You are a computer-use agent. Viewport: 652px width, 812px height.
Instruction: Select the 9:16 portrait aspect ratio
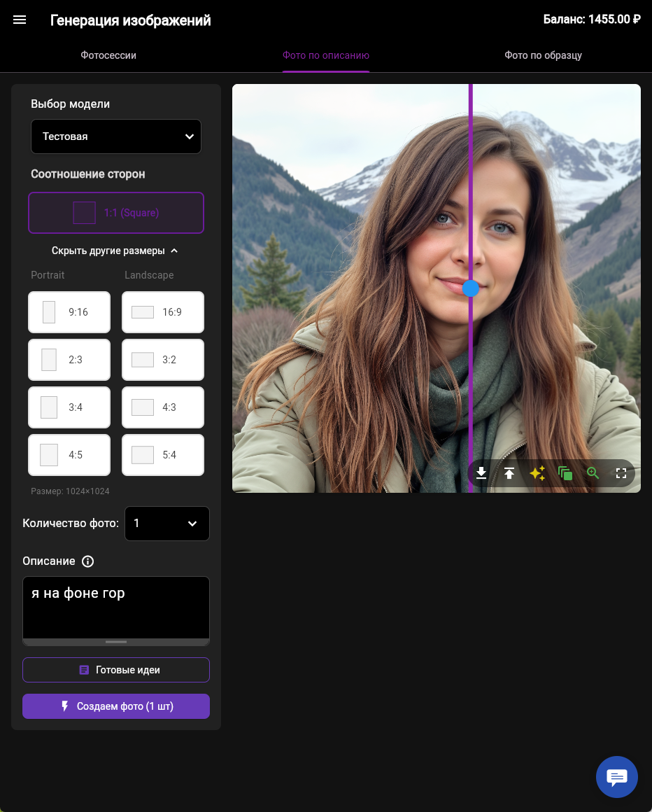(x=69, y=312)
